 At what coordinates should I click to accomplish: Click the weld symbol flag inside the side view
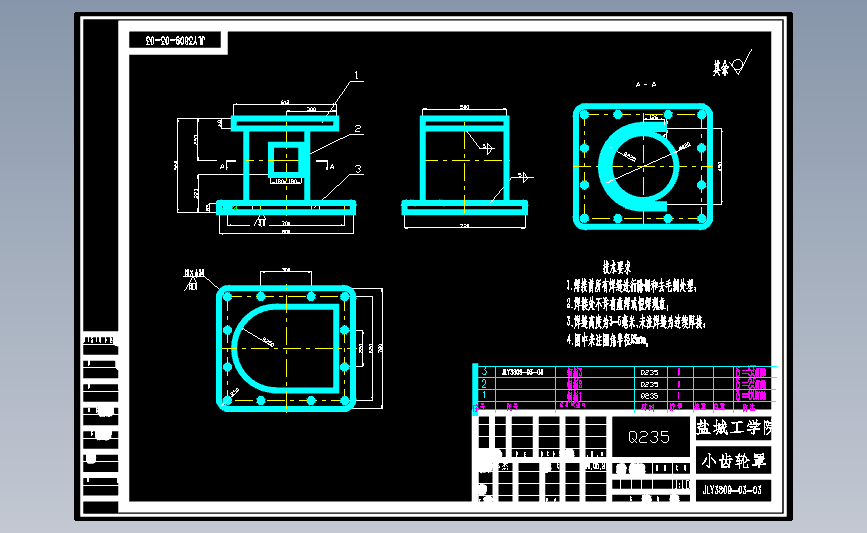tap(488, 148)
